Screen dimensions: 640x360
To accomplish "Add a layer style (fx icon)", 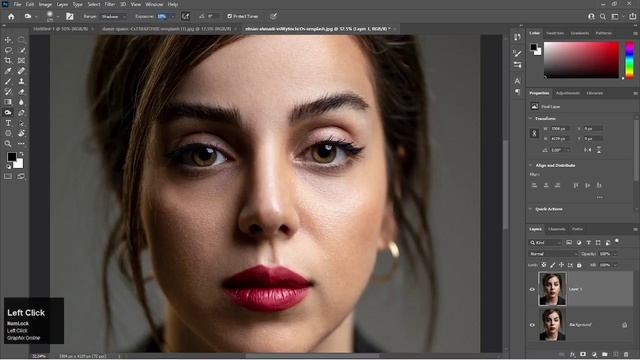I will pos(572,354).
